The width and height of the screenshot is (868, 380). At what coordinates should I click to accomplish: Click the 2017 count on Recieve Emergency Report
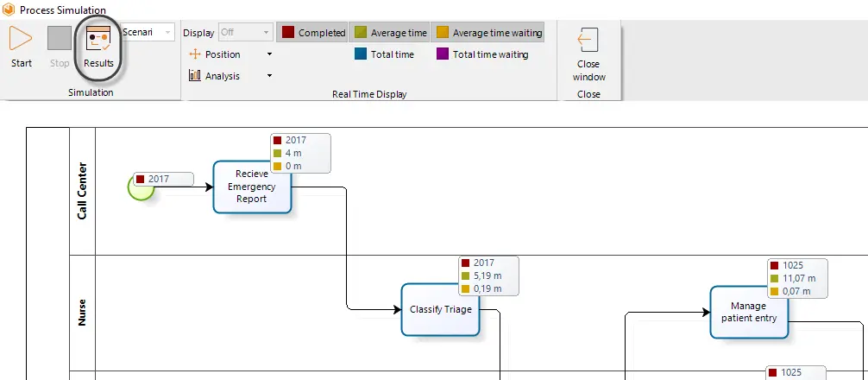point(296,140)
